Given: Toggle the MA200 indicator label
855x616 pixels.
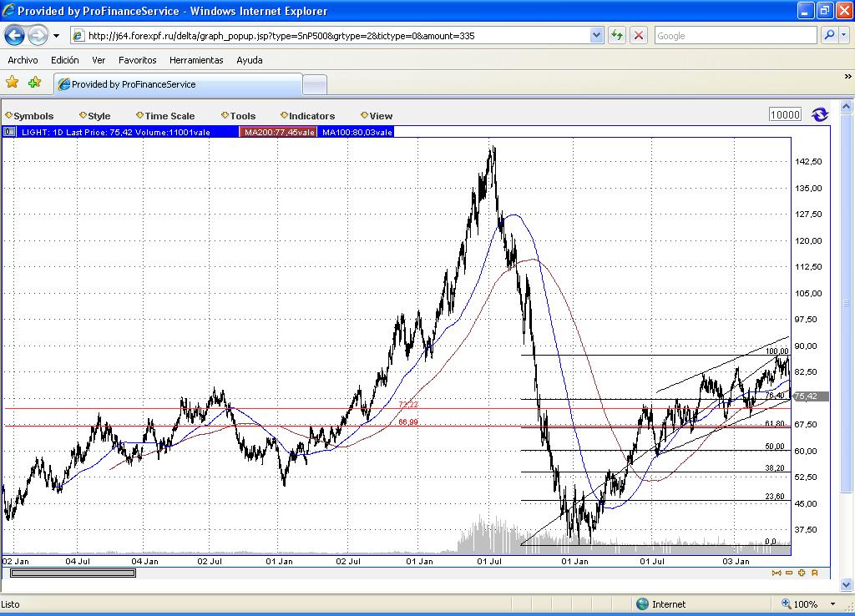Looking at the screenshot, I should pyautogui.click(x=279, y=132).
